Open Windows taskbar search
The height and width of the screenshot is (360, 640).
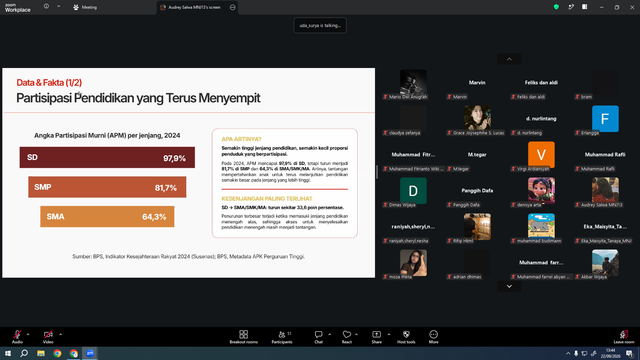tap(24, 353)
